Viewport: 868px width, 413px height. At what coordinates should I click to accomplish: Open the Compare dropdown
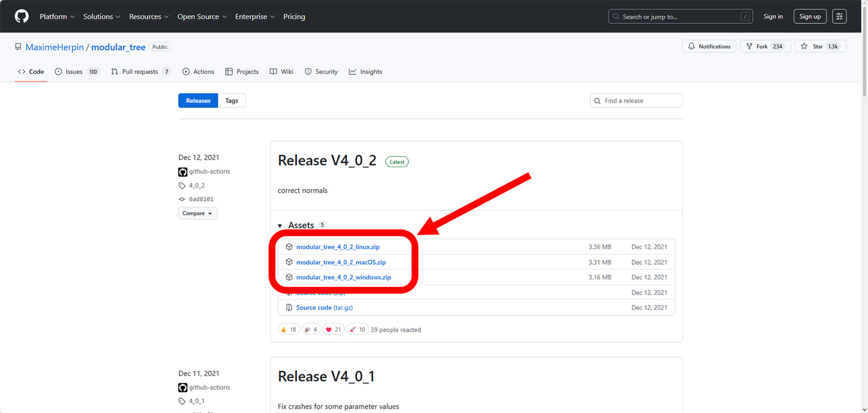pyautogui.click(x=197, y=213)
